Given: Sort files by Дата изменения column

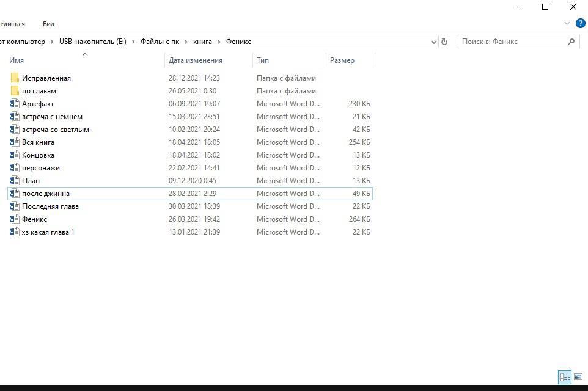Looking at the screenshot, I should point(196,60).
